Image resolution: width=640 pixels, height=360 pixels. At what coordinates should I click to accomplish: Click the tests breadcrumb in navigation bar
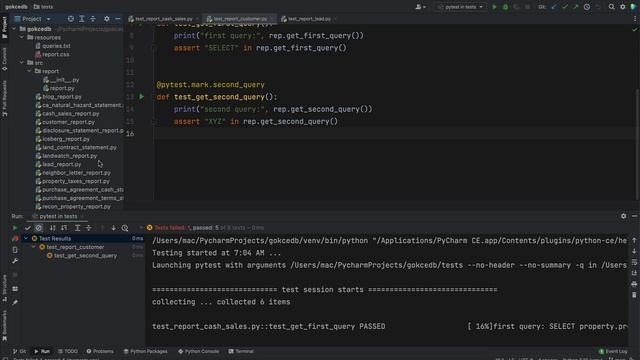tap(43, 7)
